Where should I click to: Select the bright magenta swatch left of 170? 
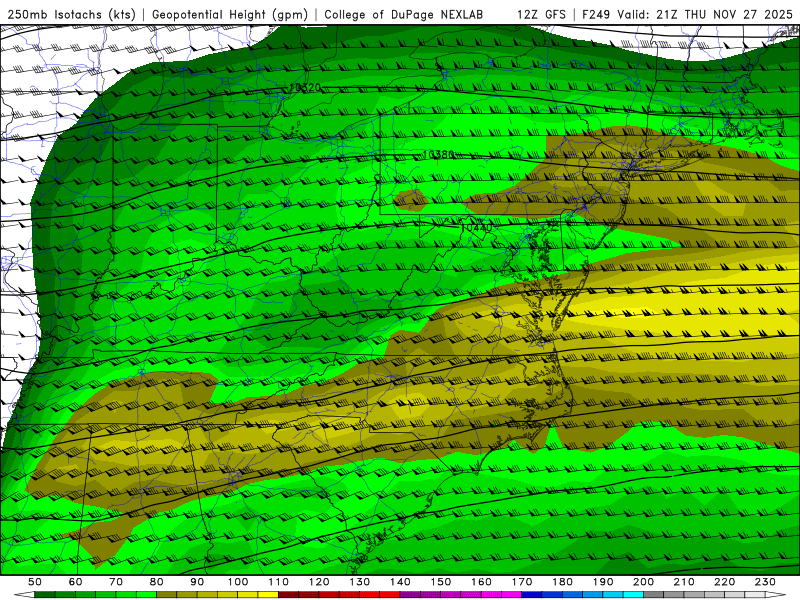coord(511,595)
